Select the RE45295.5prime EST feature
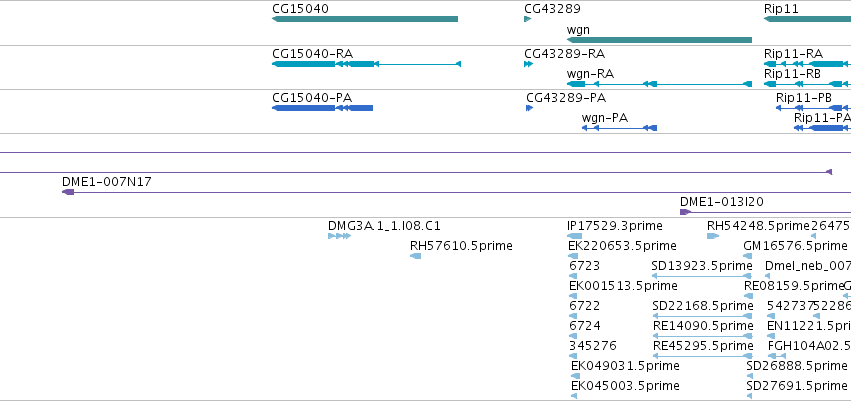851x401 pixels. click(x=702, y=356)
